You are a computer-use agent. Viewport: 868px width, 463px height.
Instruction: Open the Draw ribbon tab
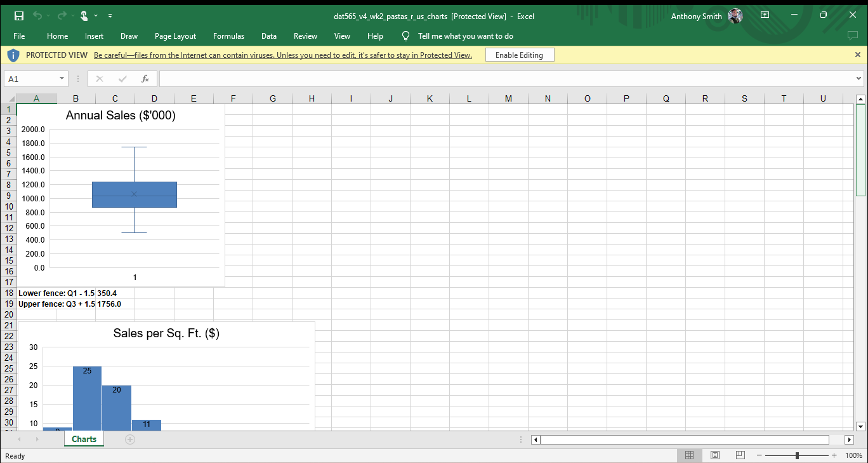(x=129, y=36)
